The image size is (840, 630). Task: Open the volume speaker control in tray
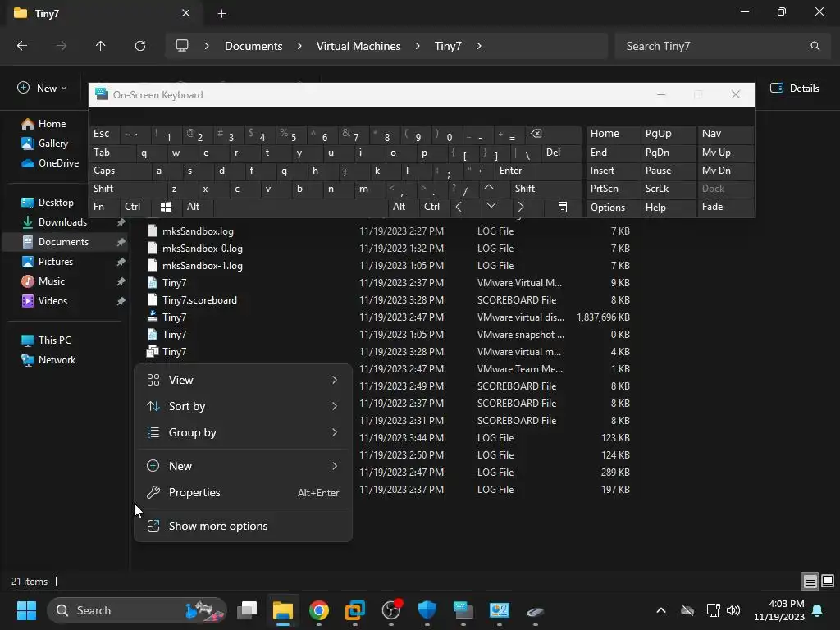(x=733, y=610)
